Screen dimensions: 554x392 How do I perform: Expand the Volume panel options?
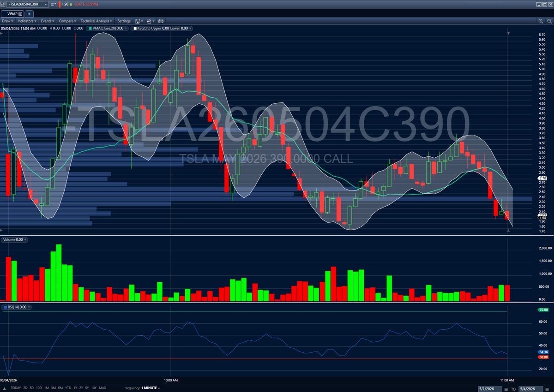[25, 240]
